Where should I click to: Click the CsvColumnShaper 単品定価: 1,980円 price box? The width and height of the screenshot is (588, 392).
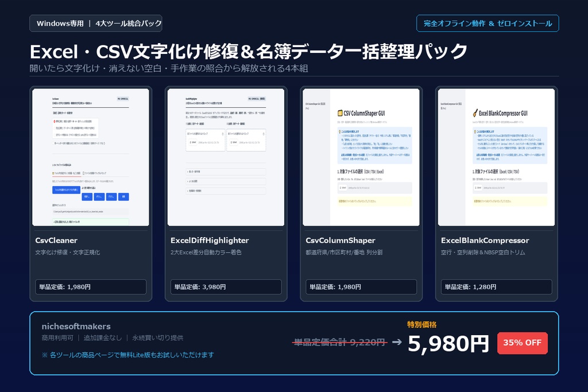[361, 287]
